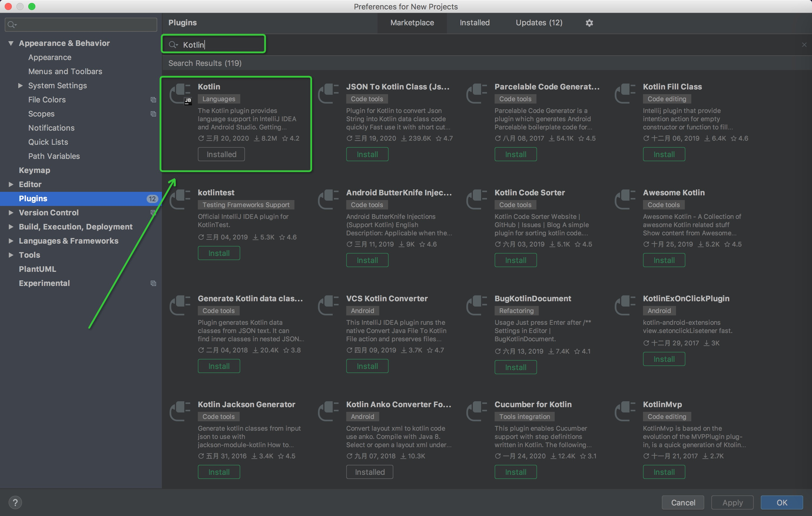
Task: Open Path Variables settings
Action: point(54,156)
